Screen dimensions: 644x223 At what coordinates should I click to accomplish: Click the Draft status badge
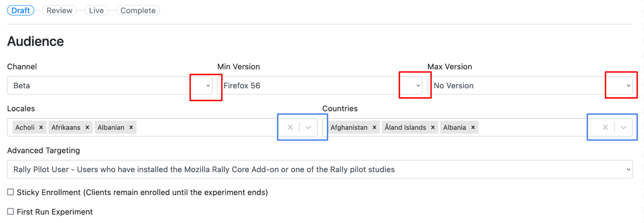(20, 10)
